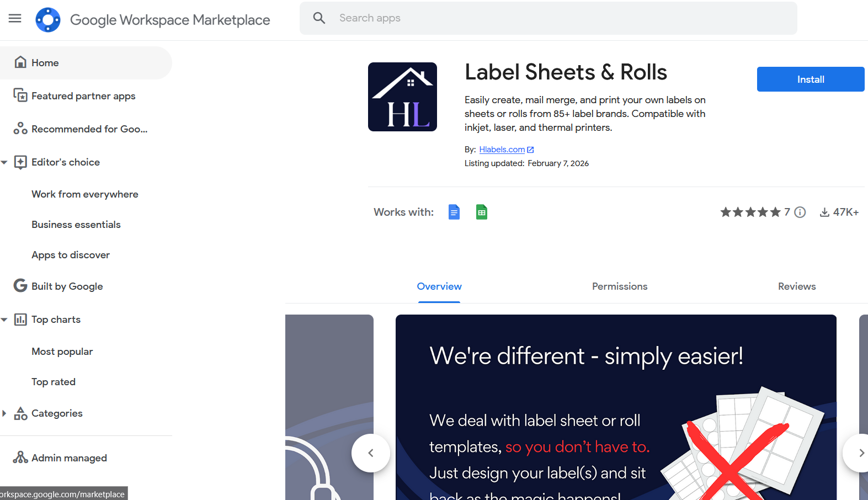Collapse the Top charts section

tap(4, 320)
